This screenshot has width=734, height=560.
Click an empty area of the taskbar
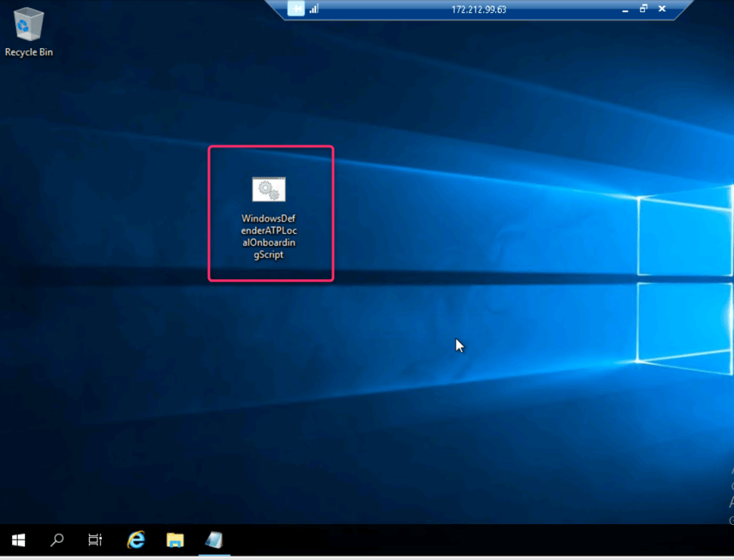pos(466,540)
